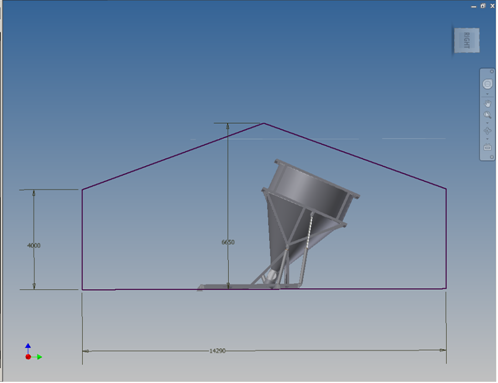Select the 14290 width dimension
The height and width of the screenshot is (383, 498).
[x=217, y=351]
